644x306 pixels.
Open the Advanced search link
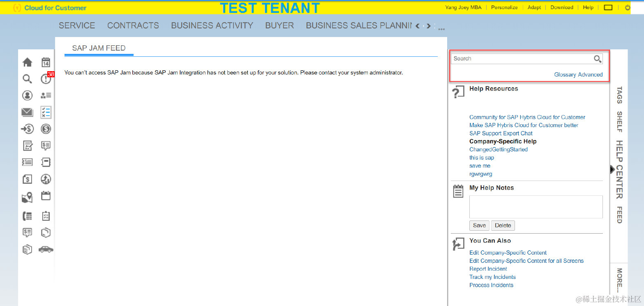coord(590,75)
